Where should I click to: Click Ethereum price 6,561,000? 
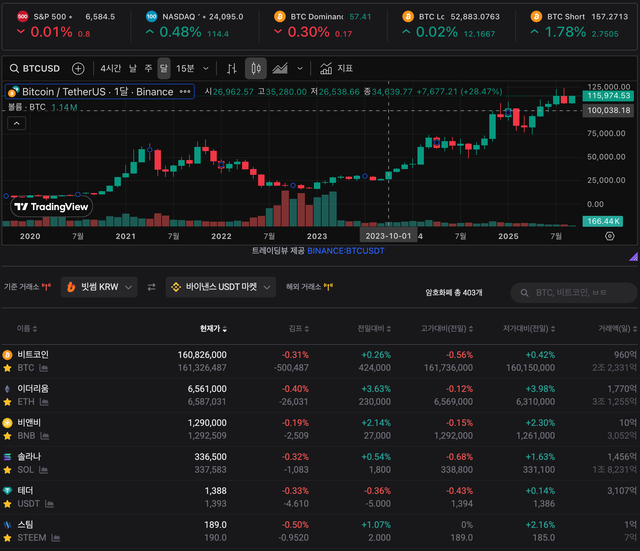(207, 389)
